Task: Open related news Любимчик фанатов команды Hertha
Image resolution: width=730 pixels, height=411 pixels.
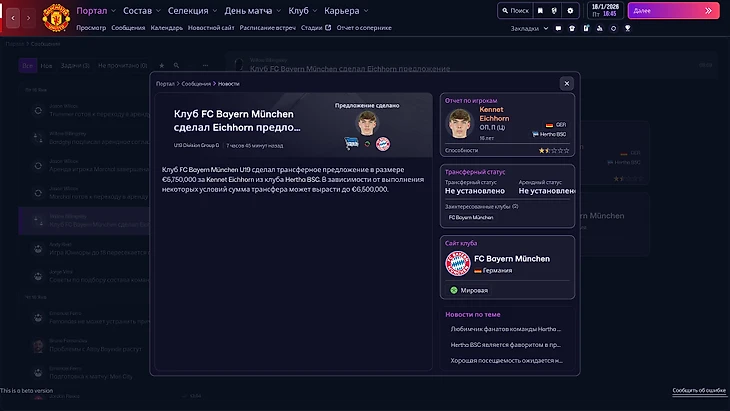Action: click(506, 329)
